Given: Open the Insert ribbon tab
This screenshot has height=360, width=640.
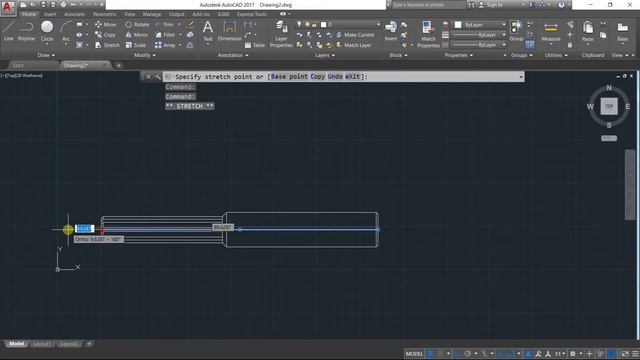Looking at the screenshot, I should (50, 14).
